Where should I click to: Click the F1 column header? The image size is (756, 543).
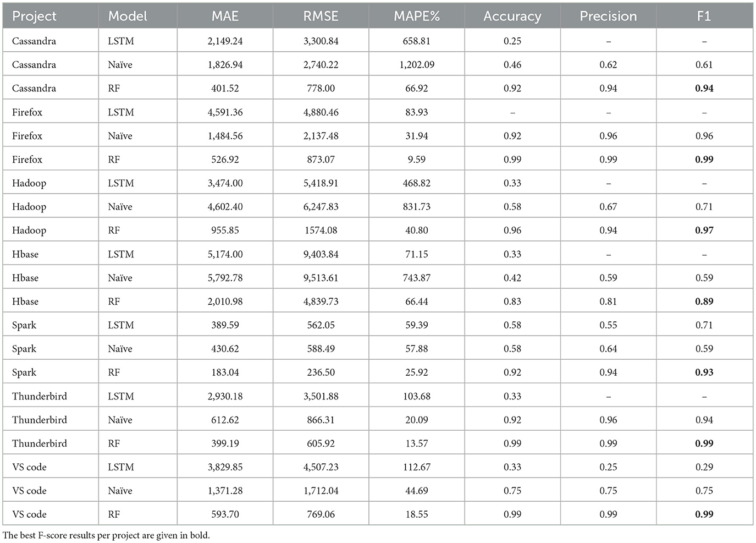tap(704, 17)
